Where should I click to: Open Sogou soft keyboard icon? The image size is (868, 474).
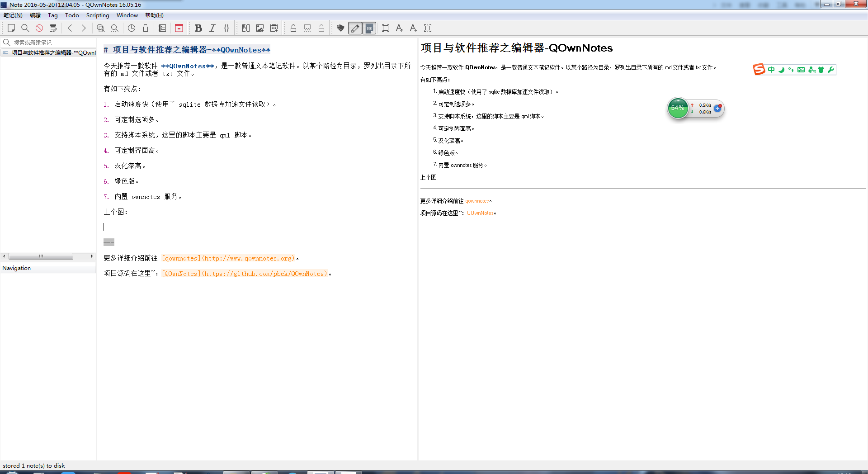coord(801,70)
